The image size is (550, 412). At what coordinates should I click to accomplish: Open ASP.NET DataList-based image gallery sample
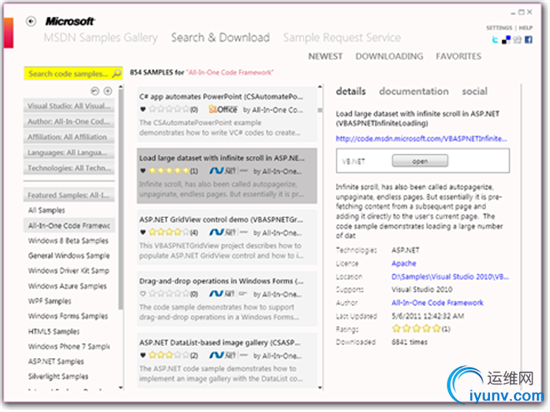(227, 360)
